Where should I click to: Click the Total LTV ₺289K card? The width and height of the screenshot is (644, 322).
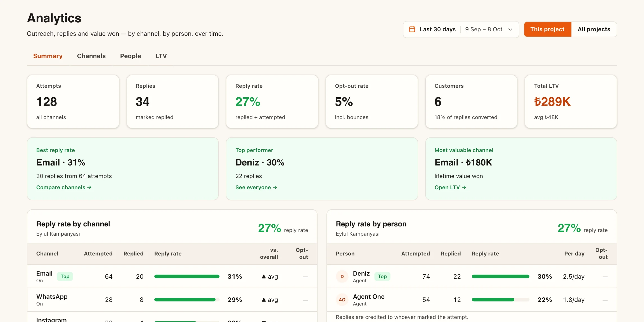coord(571,101)
